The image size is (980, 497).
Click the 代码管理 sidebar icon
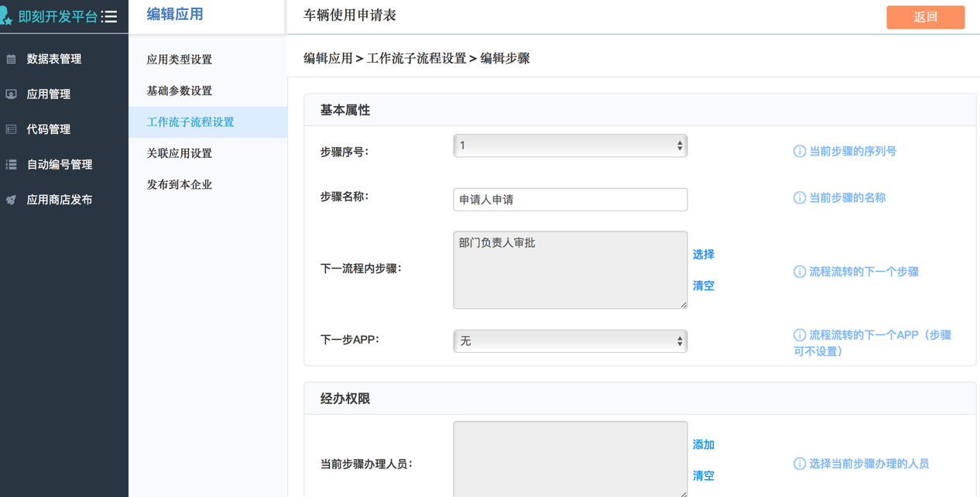(x=12, y=129)
